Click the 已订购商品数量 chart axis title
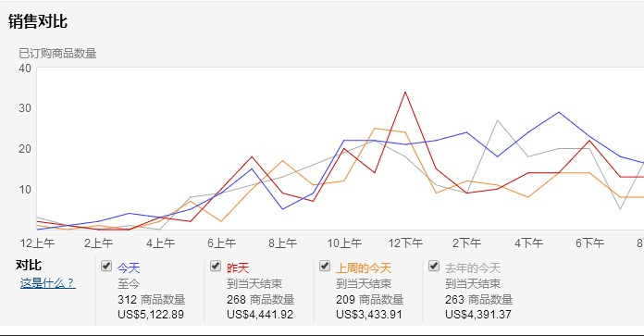Image resolution: width=644 pixels, height=336 pixels. tap(57, 54)
